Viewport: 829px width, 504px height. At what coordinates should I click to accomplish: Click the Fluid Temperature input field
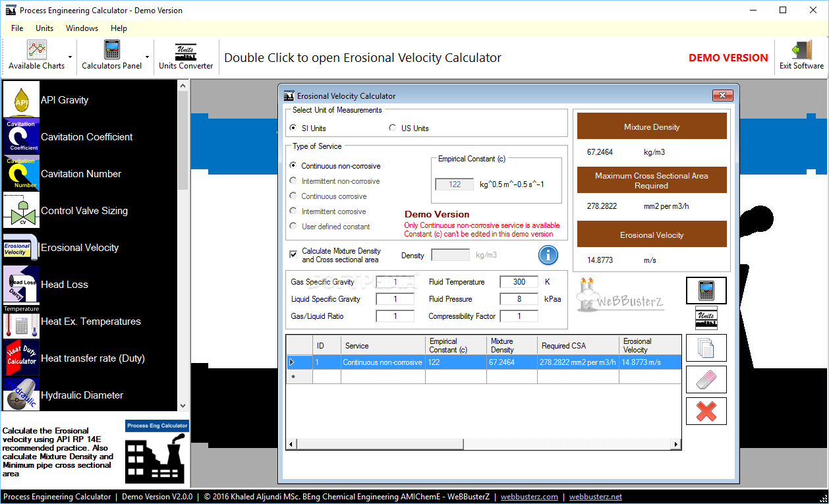[x=519, y=282]
